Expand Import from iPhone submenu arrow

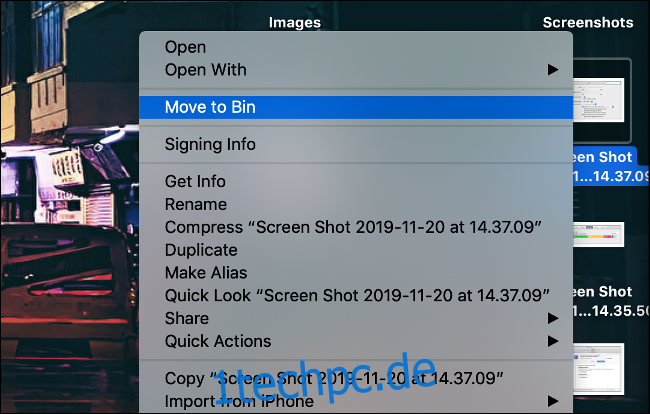pyautogui.click(x=553, y=401)
